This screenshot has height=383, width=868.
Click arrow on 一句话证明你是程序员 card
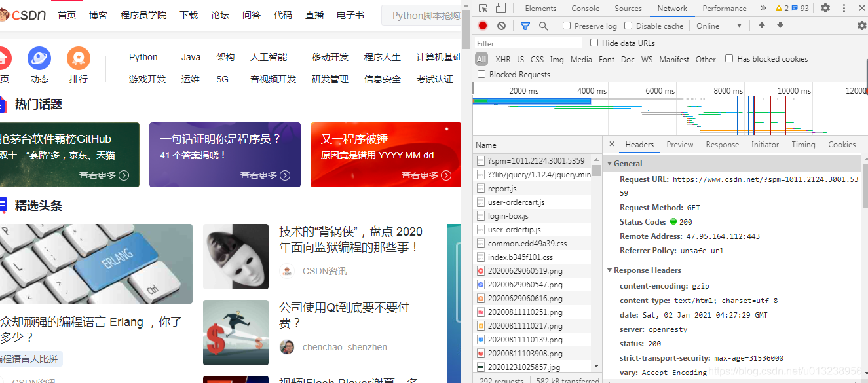click(285, 175)
